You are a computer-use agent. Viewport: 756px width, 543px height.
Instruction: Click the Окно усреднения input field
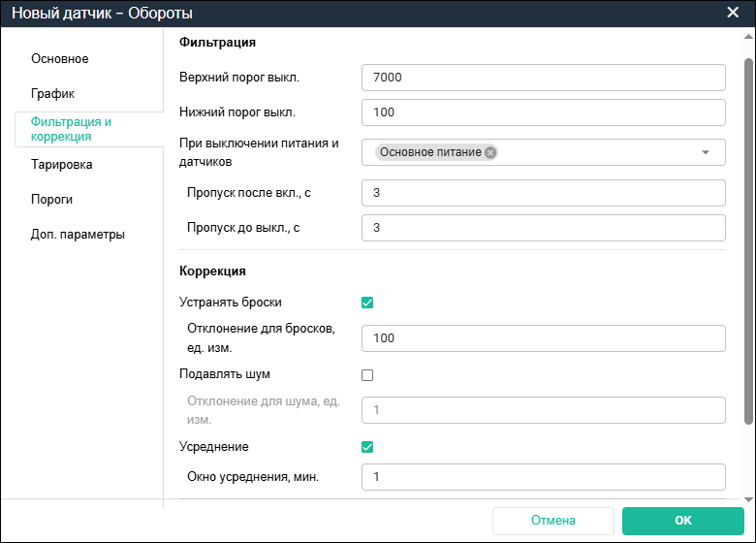(543, 477)
